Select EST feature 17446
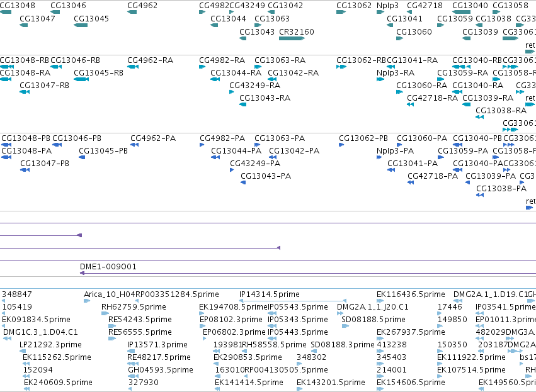Image resolution: width=536 pixels, height=392 pixels. click(x=450, y=307)
